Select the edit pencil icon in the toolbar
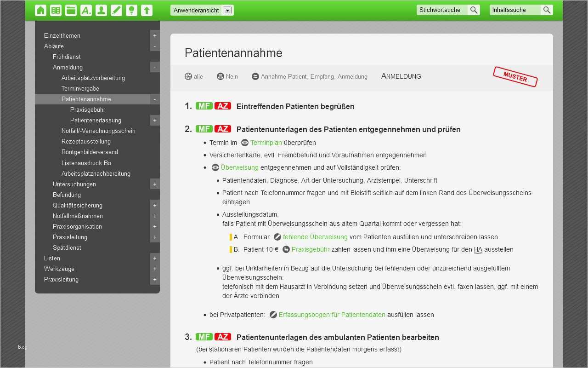This screenshot has height=368, width=588. pyautogui.click(x=116, y=10)
